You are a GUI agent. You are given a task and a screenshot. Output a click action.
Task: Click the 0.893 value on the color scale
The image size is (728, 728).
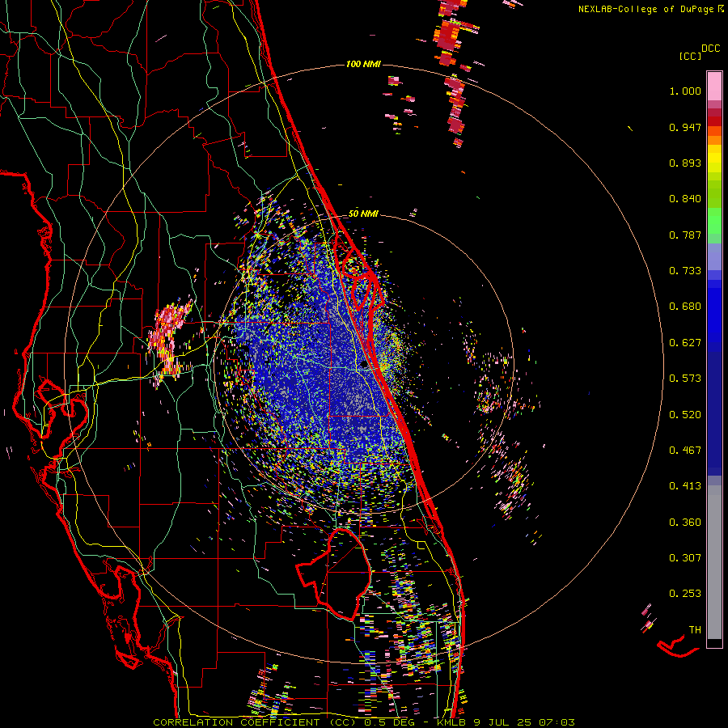pos(685,163)
